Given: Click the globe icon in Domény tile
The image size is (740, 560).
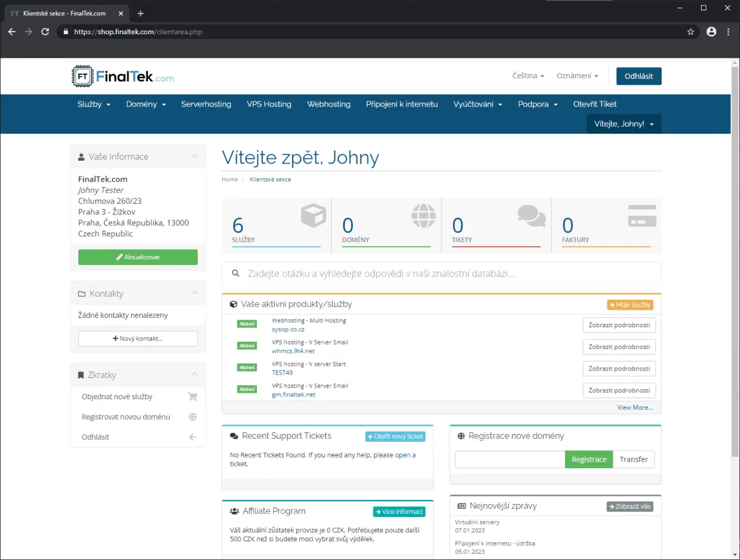Looking at the screenshot, I should click(423, 216).
